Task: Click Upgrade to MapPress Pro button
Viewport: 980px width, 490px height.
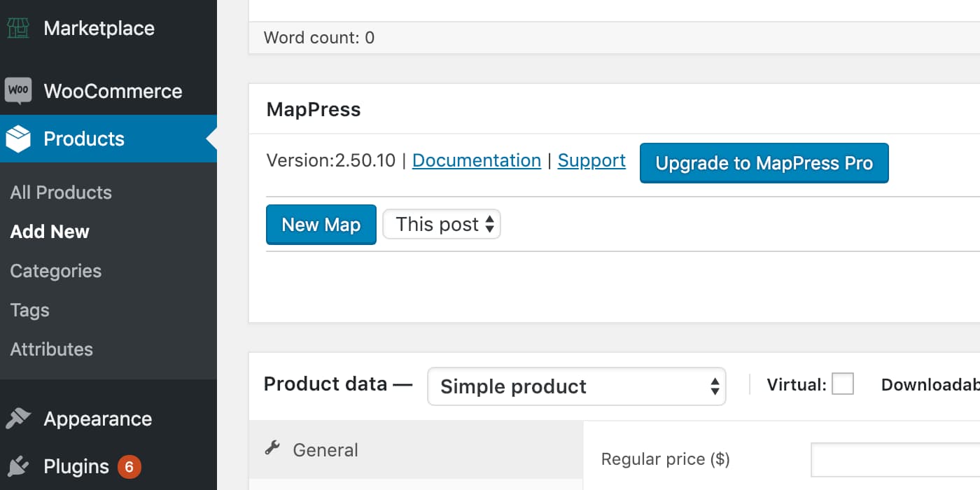Action: click(x=764, y=163)
